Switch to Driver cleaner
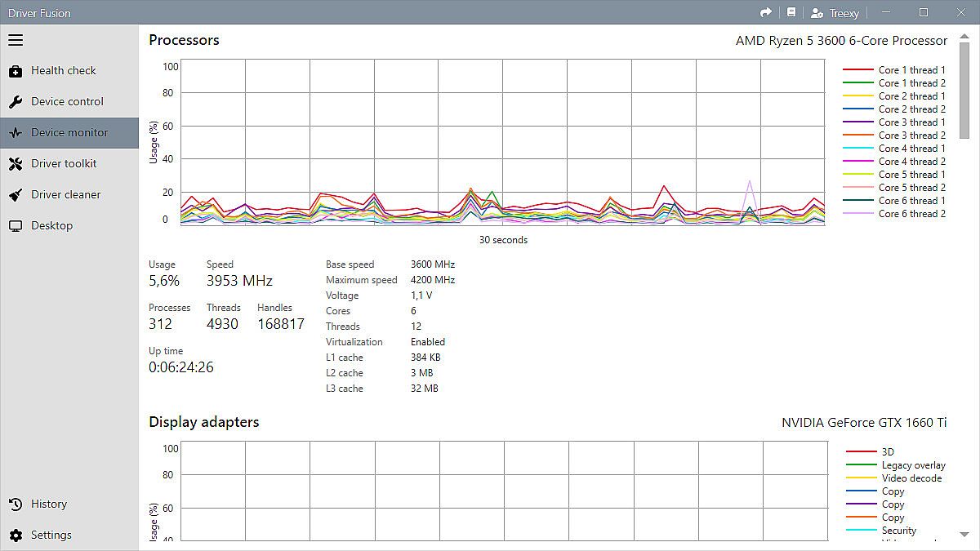 tap(69, 195)
